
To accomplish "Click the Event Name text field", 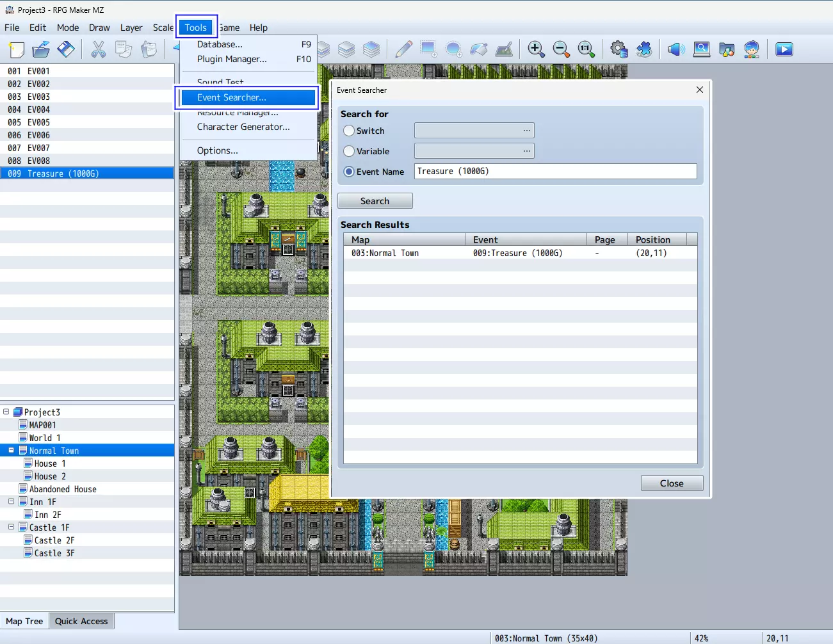I will 556,171.
